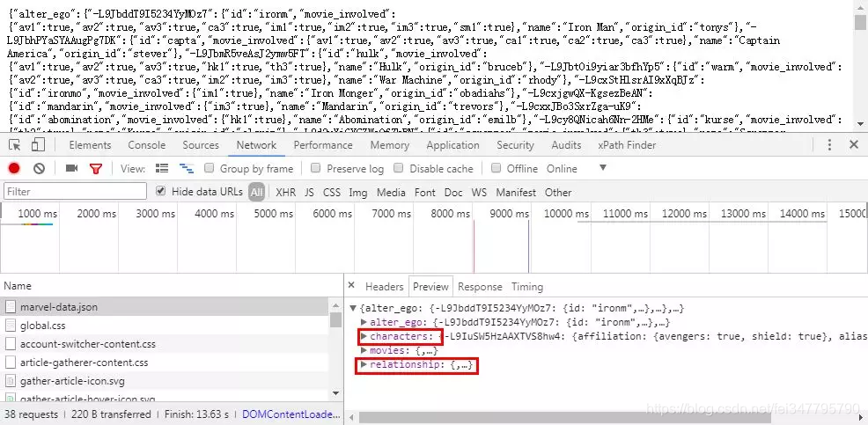
Task: Click the Filter text input
Action: [x=76, y=192]
